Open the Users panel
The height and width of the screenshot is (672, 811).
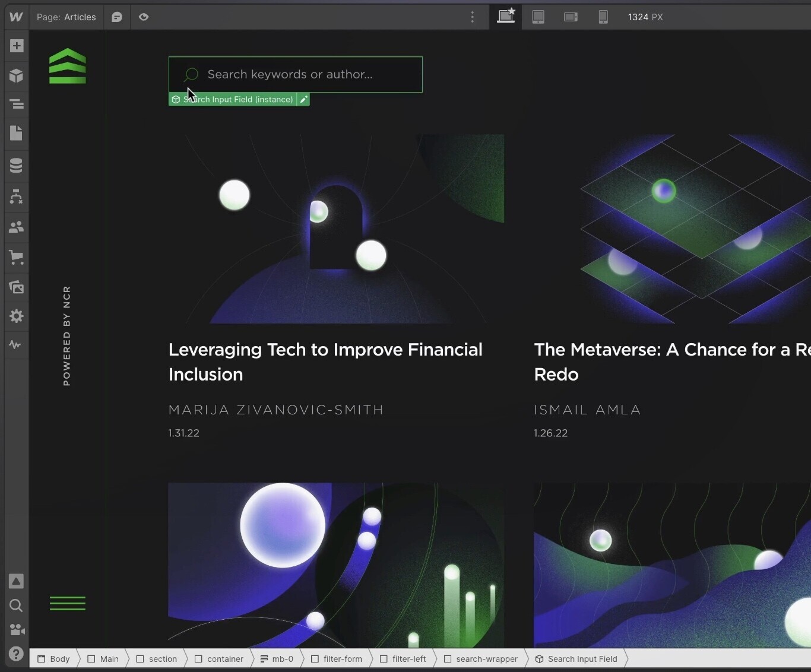pyautogui.click(x=16, y=226)
